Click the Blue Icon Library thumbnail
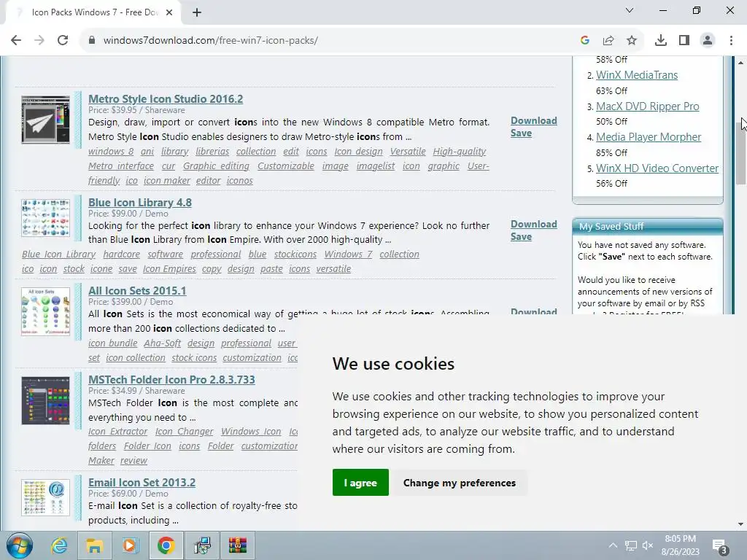Image resolution: width=747 pixels, height=560 pixels. pos(46,218)
